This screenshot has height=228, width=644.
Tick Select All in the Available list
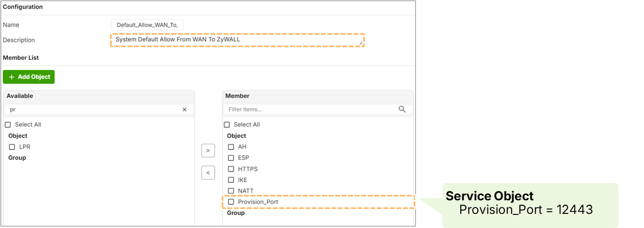[x=8, y=125]
